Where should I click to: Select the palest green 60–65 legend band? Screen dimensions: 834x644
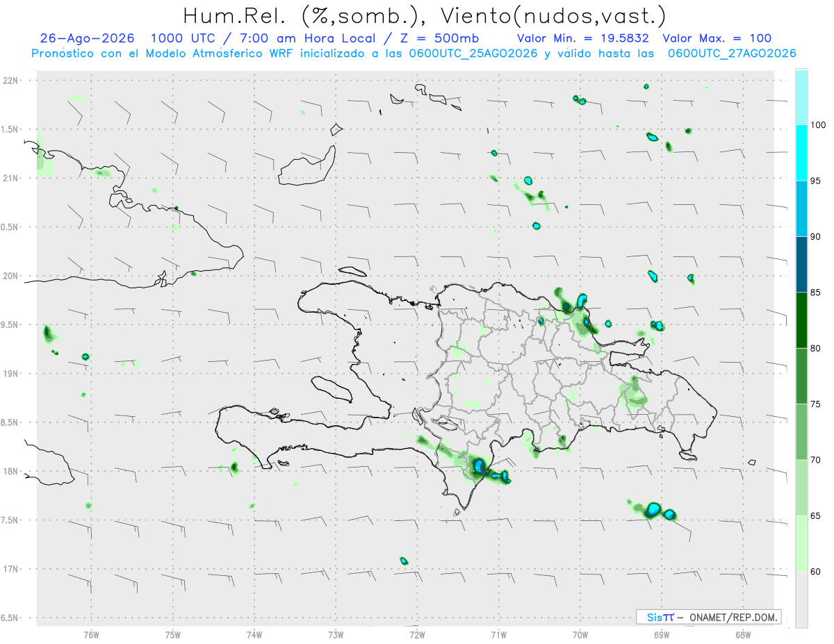pos(801,543)
